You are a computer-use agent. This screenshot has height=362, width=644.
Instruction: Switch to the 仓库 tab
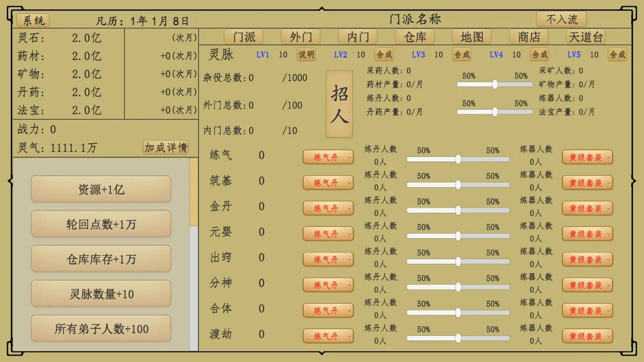pos(415,37)
